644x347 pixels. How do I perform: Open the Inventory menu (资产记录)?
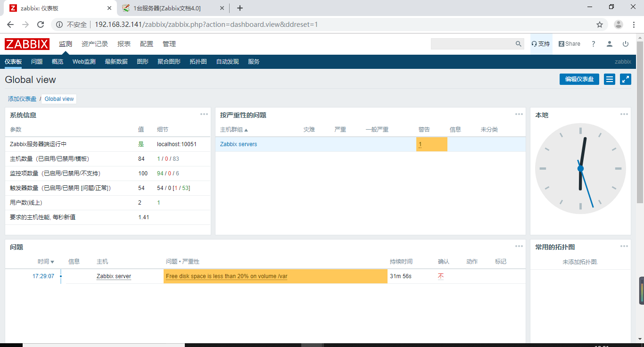coord(95,44)
